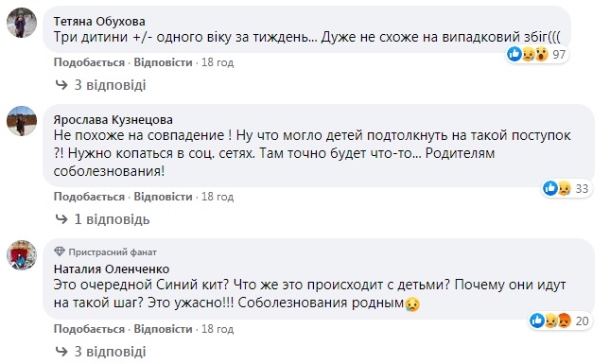Click the sad emoji on the 97-reaction comment
The height and width of the screenshot is (364, 610).
click(x=528, y=54)
